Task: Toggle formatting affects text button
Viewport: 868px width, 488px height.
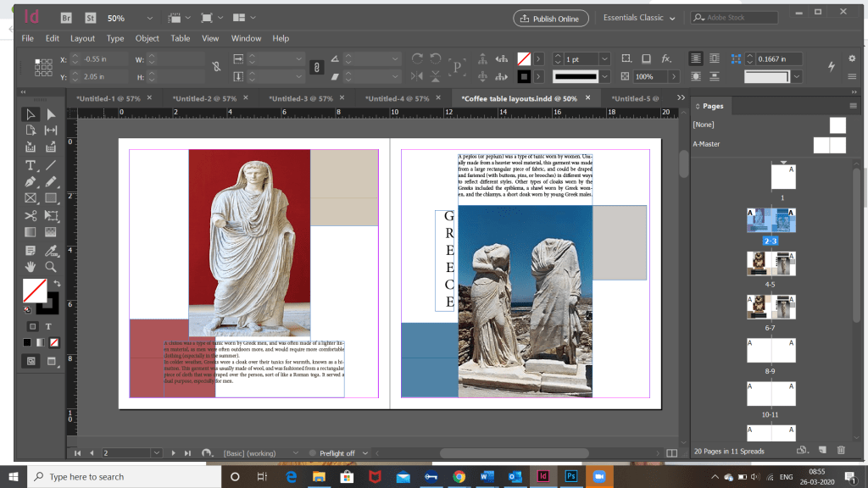Action: (x=48, y=326)
